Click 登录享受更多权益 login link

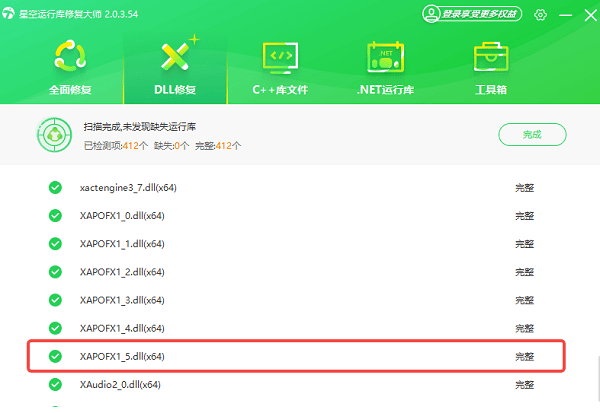click(479, 14)
